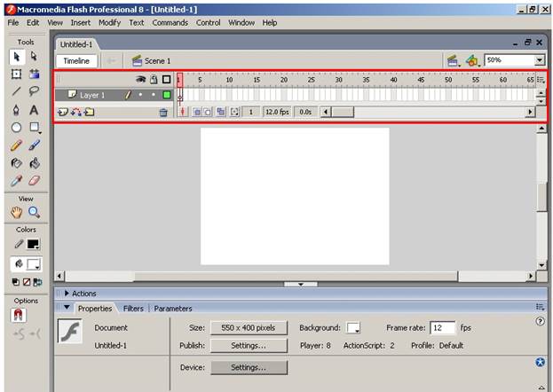Screen dimensions: 553x392
Task: Open the File menu
Action: pos(13,22)
